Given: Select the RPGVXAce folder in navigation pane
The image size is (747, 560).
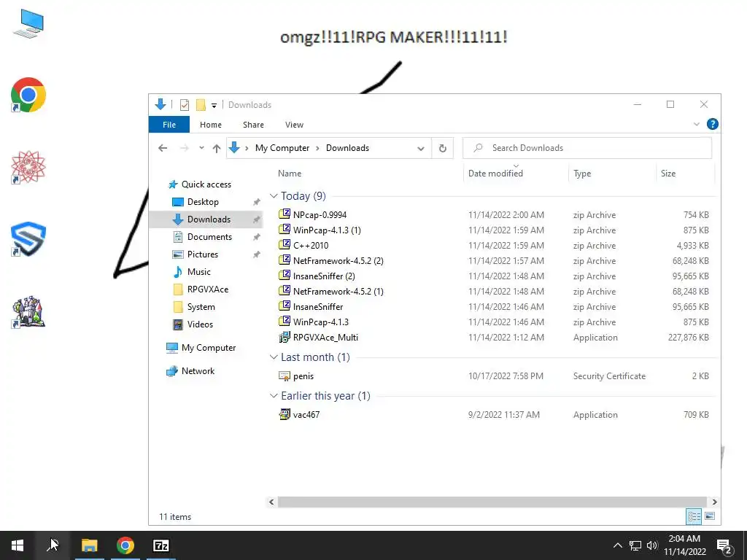Looking at the screenshot, I should coord(207,289).
